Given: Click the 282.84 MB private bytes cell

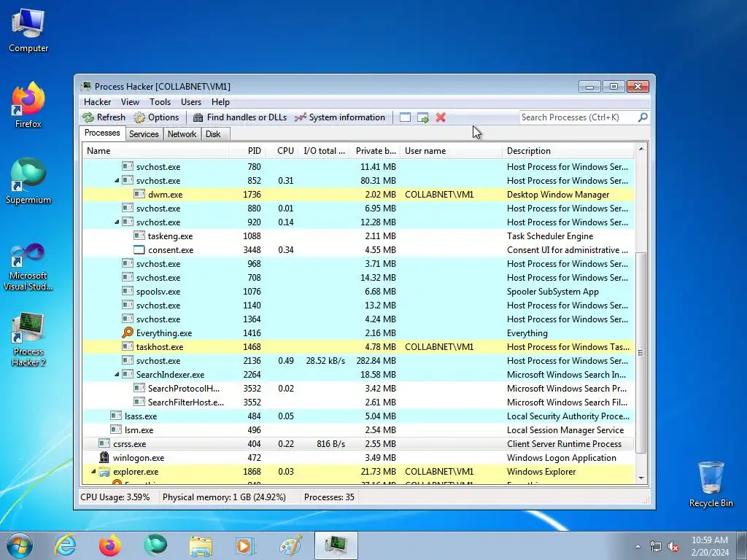Looking at the screenshot, I should (376, 360).
